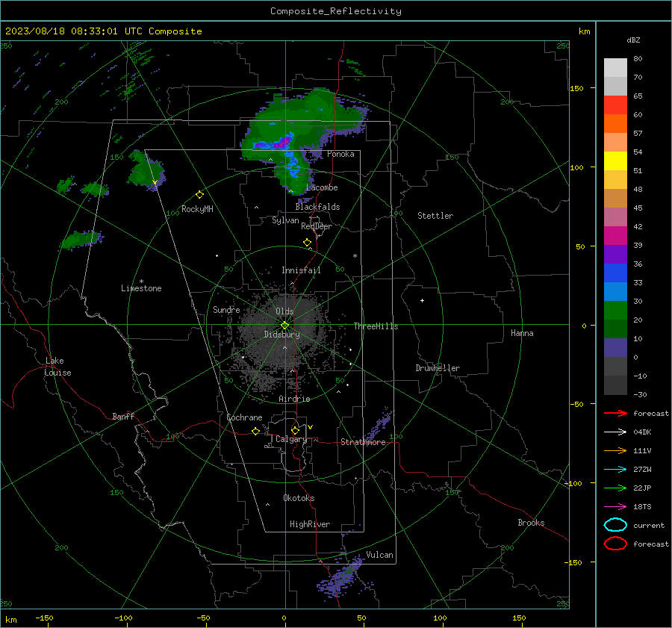Click the orange 111V arrow icon
This screenshot has width=672, height=628.
point(615,450)
